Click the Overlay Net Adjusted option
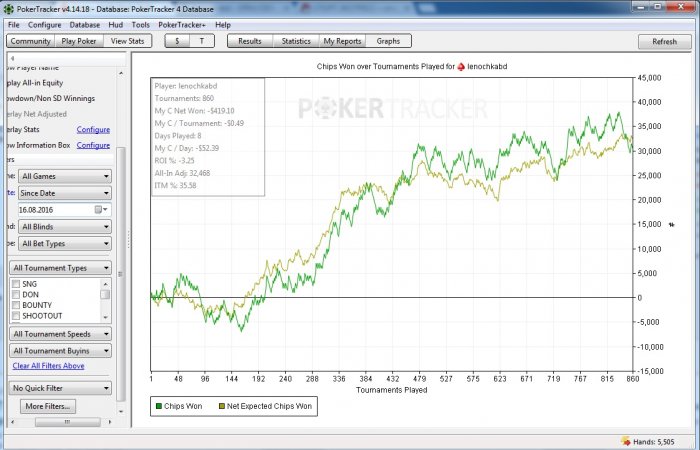The height and width of the screenshot is (450, 700). point(37,114)
